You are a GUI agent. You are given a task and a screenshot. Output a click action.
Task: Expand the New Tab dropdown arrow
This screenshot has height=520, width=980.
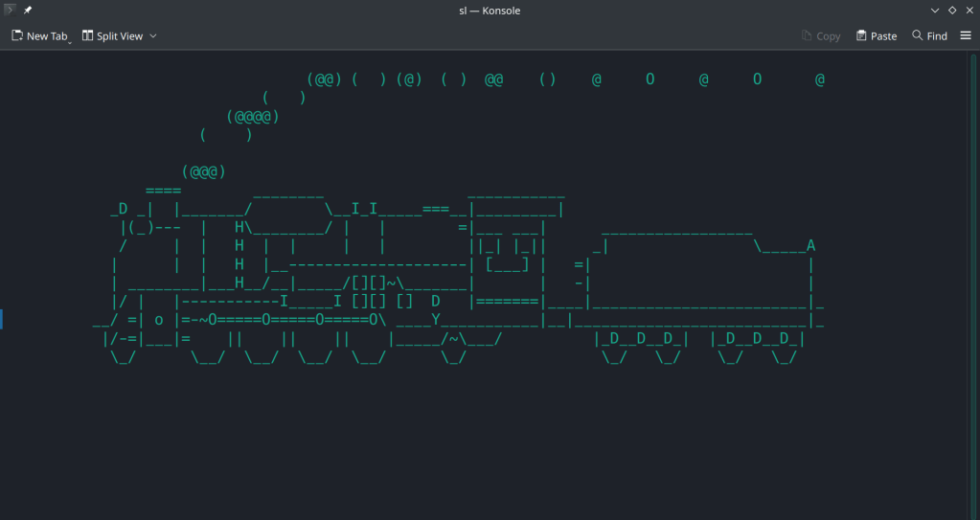70,41
